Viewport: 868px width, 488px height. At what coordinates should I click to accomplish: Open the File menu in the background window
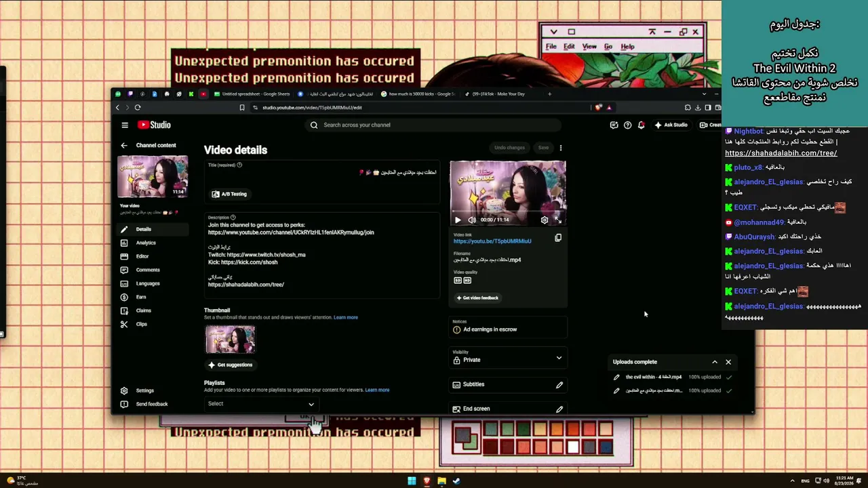[x=551, y=47]
